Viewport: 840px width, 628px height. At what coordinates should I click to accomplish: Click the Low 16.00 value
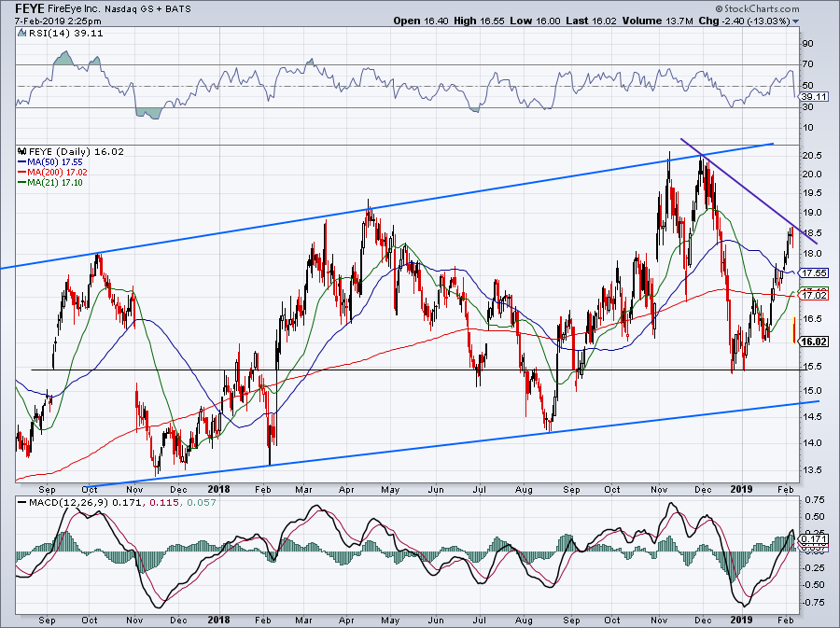[x=535, y=21]
